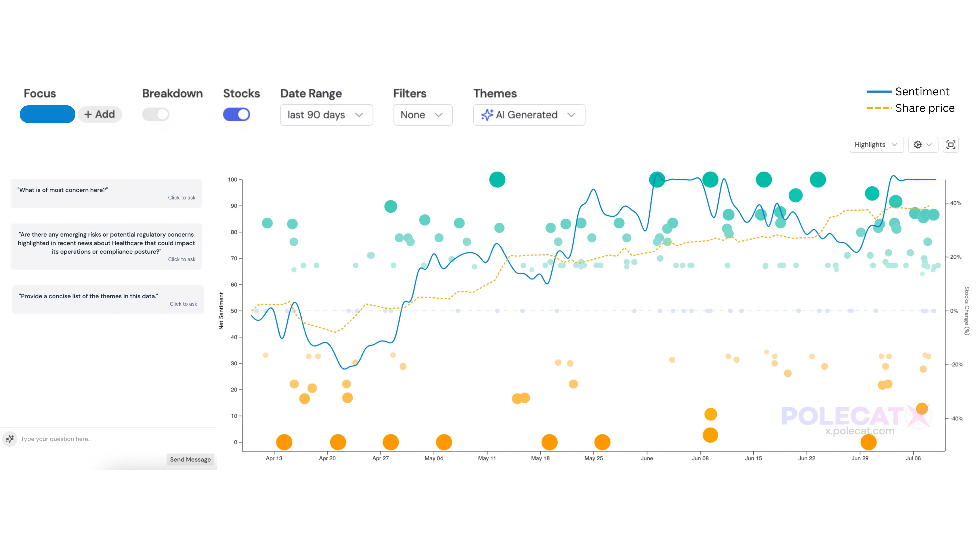
Task: Click the question input field
Action: [x=114, y=439]
